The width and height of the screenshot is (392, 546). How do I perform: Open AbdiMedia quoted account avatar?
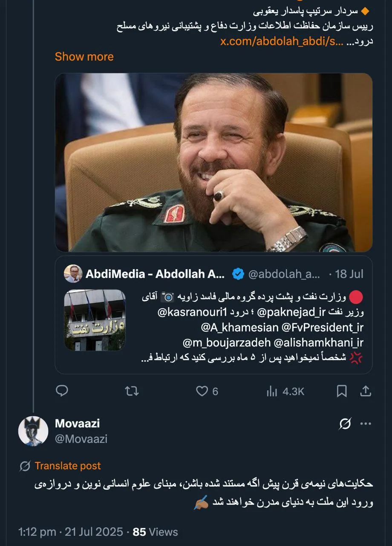point(73,273)
